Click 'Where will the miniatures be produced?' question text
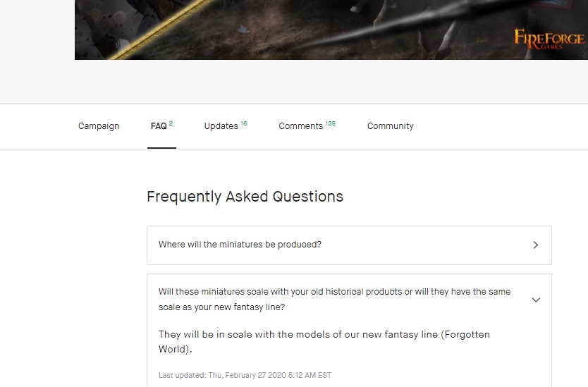 [x=240, y=245]
